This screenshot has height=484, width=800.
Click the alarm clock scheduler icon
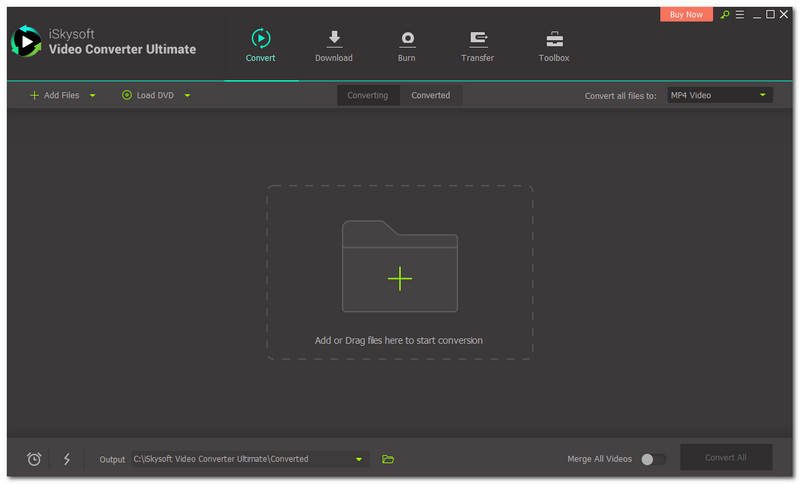(34, 459)
